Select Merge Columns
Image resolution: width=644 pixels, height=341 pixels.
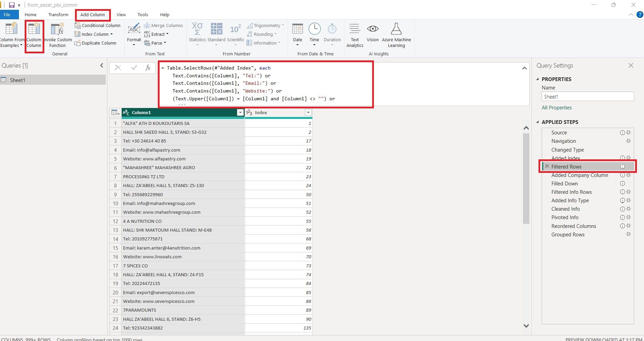tap(163, 25)
